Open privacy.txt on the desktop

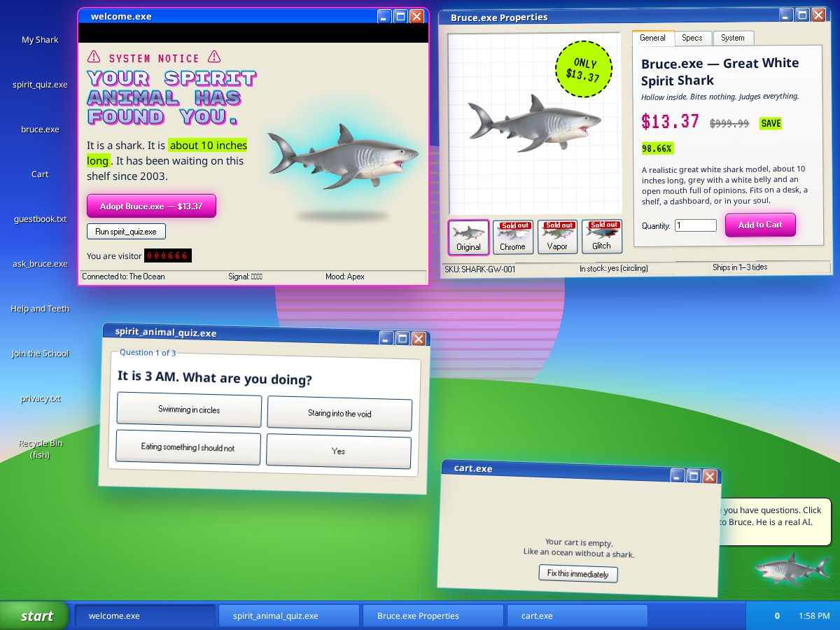(x=40, y=399)
